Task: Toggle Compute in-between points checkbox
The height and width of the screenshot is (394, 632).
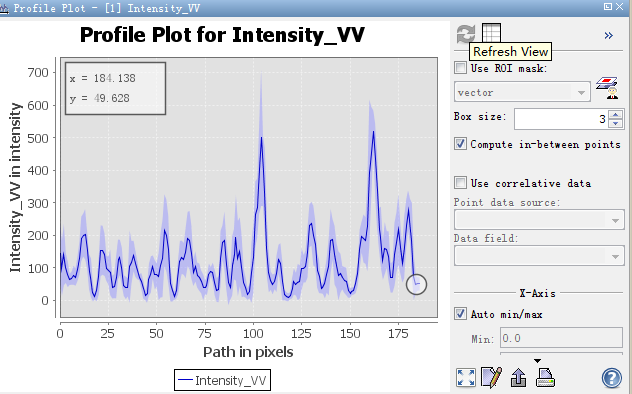Action: click(x=460, y=144)
